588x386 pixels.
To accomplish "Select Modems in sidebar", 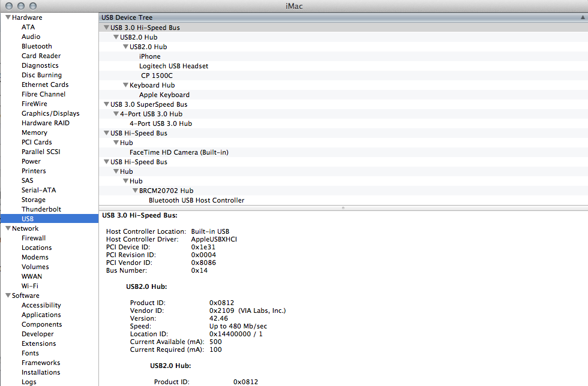I will 35,257.
